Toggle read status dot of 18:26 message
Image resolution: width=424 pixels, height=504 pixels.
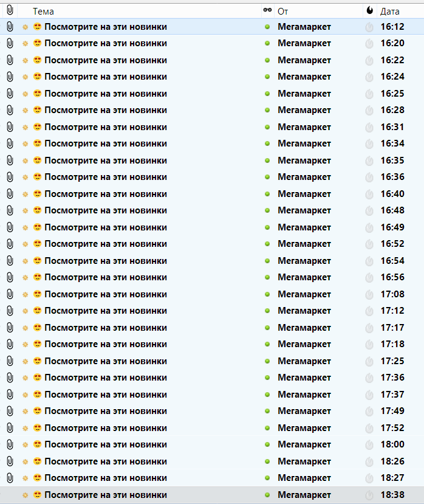[267, 461]
